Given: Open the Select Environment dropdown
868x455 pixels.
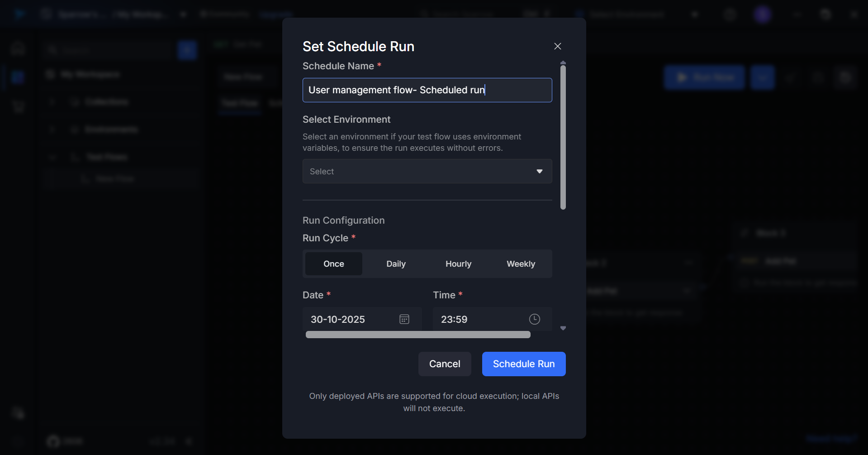Looking at the screenshot, I should pos(421,171).
